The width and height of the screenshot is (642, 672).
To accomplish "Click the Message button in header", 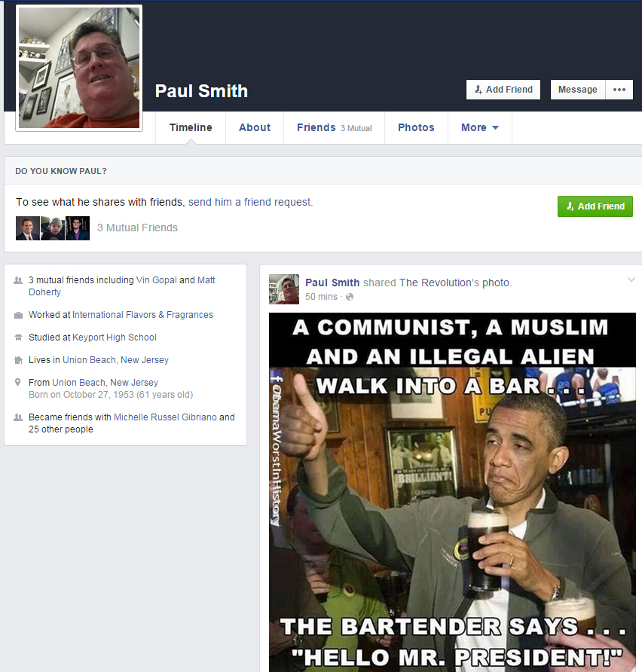I will pyautogui.click(x=577, y=90).
